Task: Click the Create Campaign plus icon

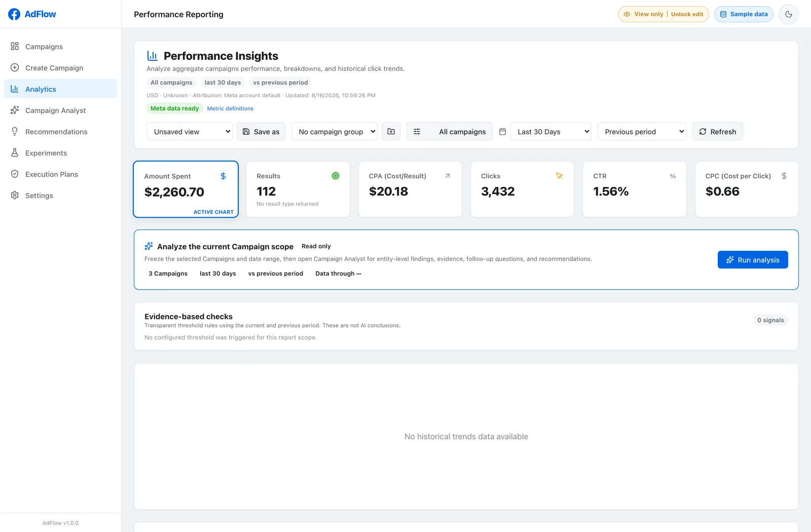Action: pyautogui.click(x=15, y=67)
